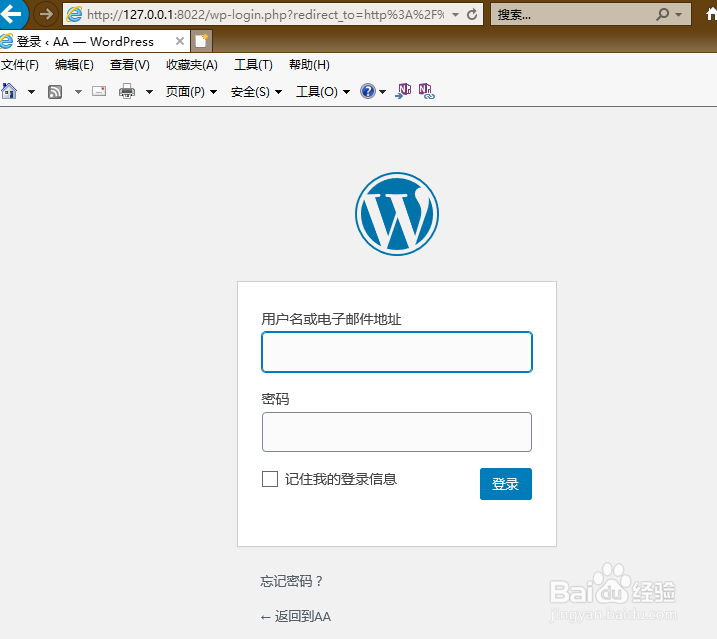Click the 密码 input field
The width and height of the screenshot is (717, 639).
[x=397, y=432]
